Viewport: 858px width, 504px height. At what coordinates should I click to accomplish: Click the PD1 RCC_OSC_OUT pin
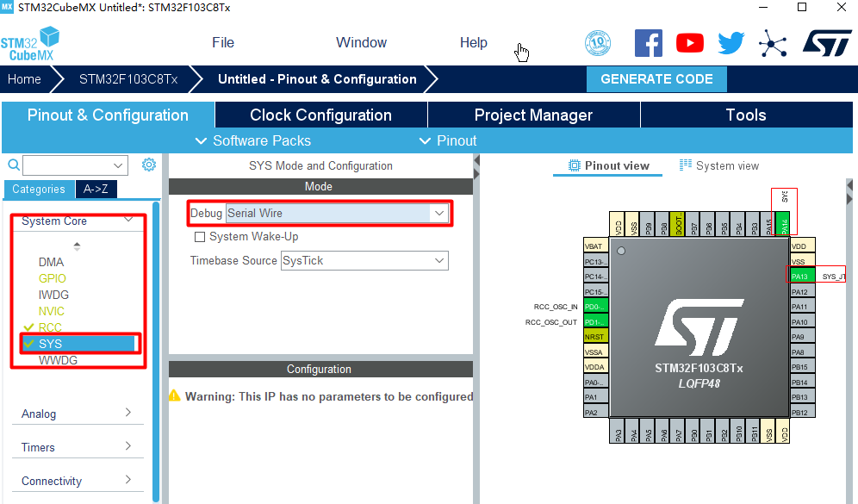596,321
